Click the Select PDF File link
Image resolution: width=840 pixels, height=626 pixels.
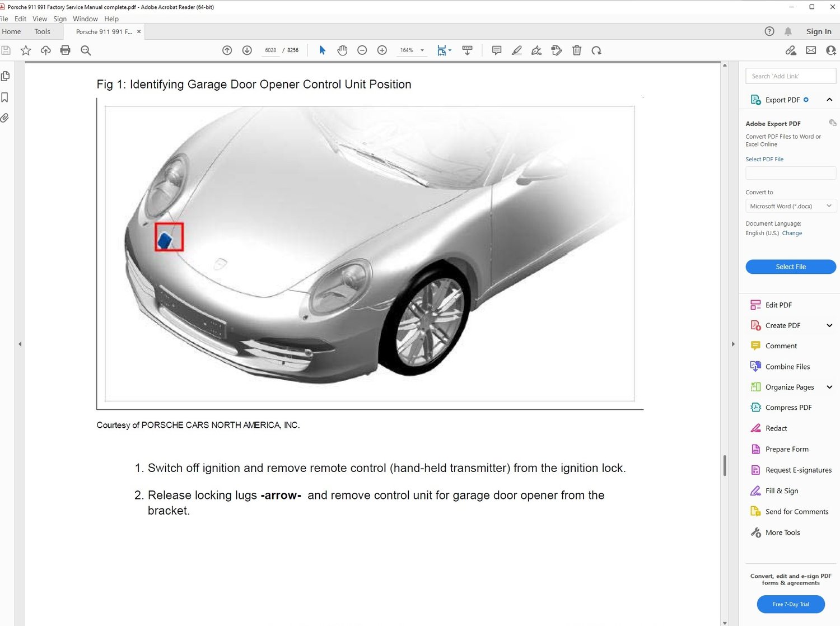[764, 160]
